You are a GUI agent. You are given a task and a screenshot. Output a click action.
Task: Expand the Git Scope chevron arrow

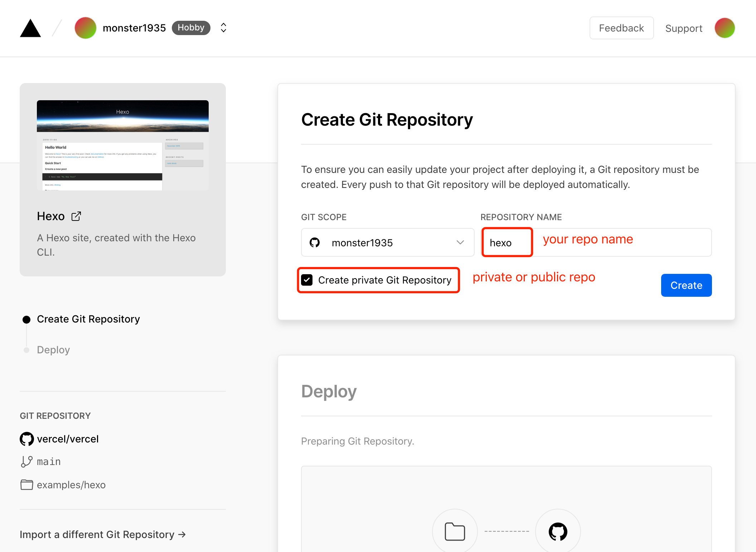[x=460, y=243]
